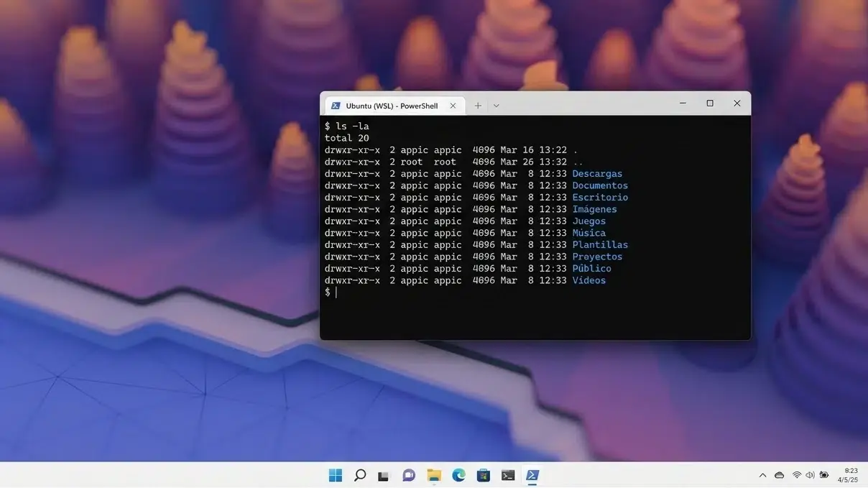Click the Plantillas directory name
This screenshot has height=488, width=868.
(600, 245)
